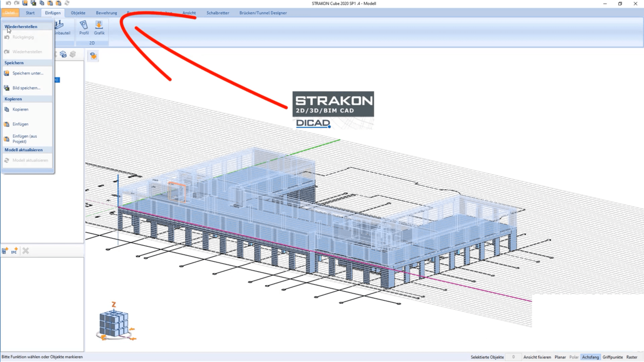Open the Datei dropdown menu
Viewport: 644px width, 362px height.
tap(10, 13)
